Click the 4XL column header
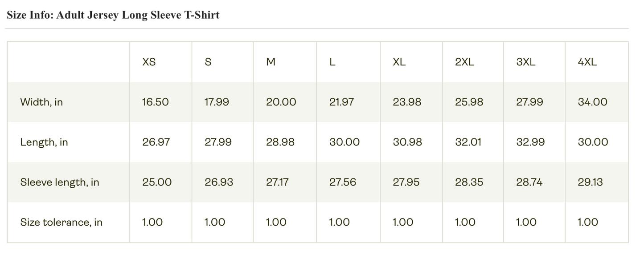This screenshot has width=644, height=255. click(587, 62)
